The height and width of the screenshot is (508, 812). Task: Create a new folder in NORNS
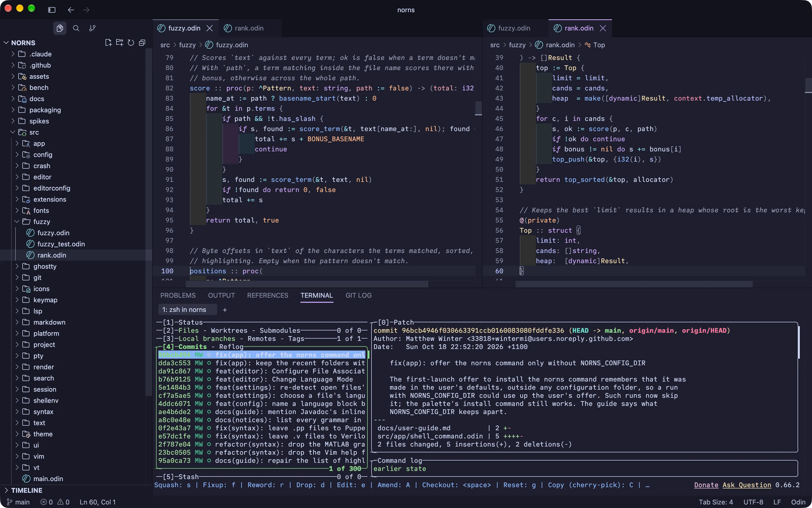120,43
